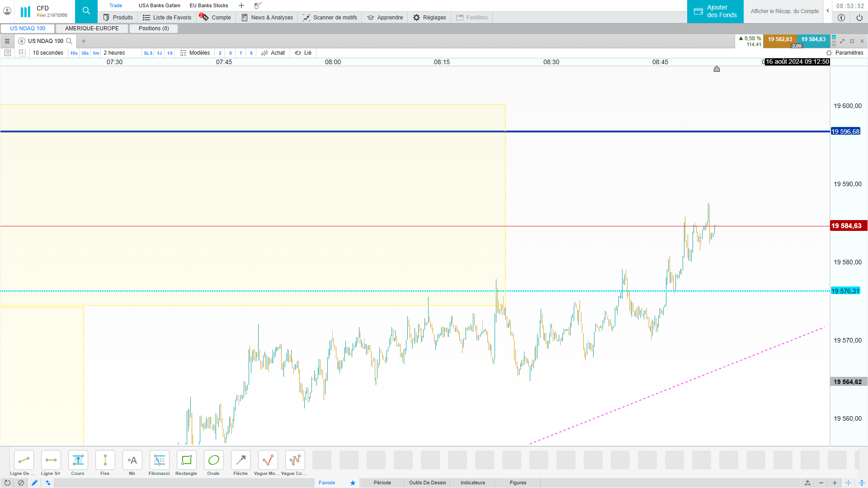Select the Cours price marker tool
The image size is (868, 488).
click(x=78, y=460)
